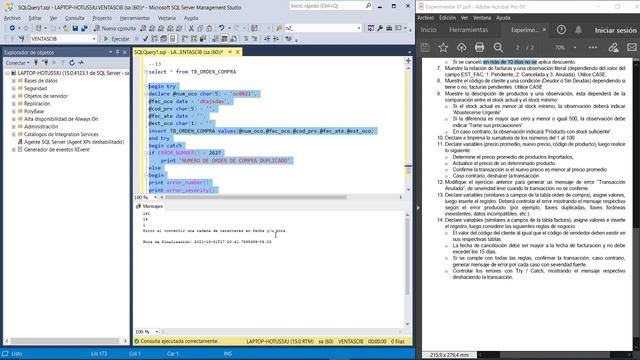Toggle Include Client Statistics

coord(202,39)
